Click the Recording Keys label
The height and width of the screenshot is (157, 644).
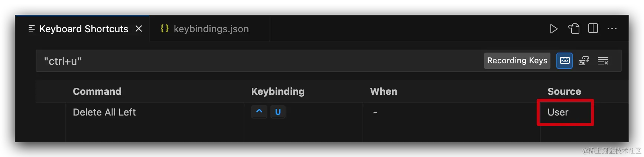(517, 61)
